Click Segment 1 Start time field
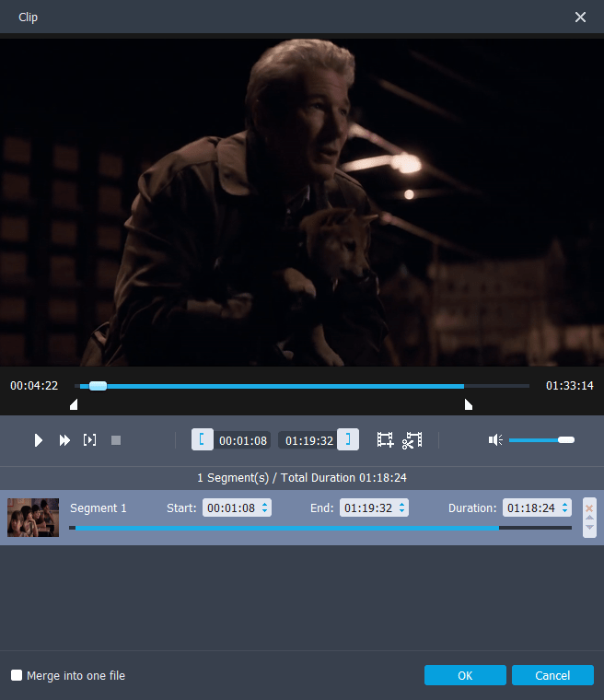This screenshot has width=604, height=700. 237,508
